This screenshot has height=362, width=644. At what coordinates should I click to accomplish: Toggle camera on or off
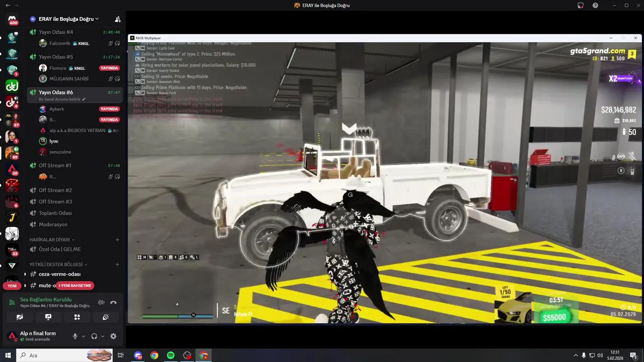(x=20, y=317)
